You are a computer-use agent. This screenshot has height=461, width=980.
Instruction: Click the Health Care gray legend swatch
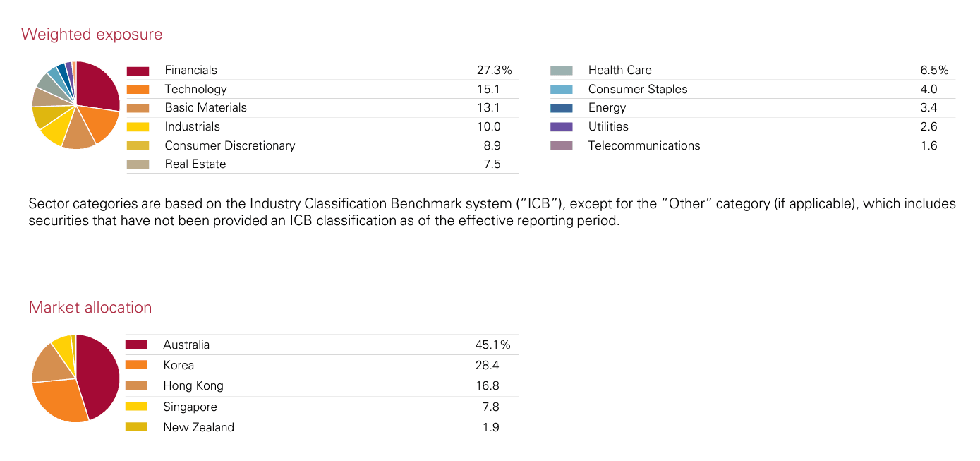point(561,71)
